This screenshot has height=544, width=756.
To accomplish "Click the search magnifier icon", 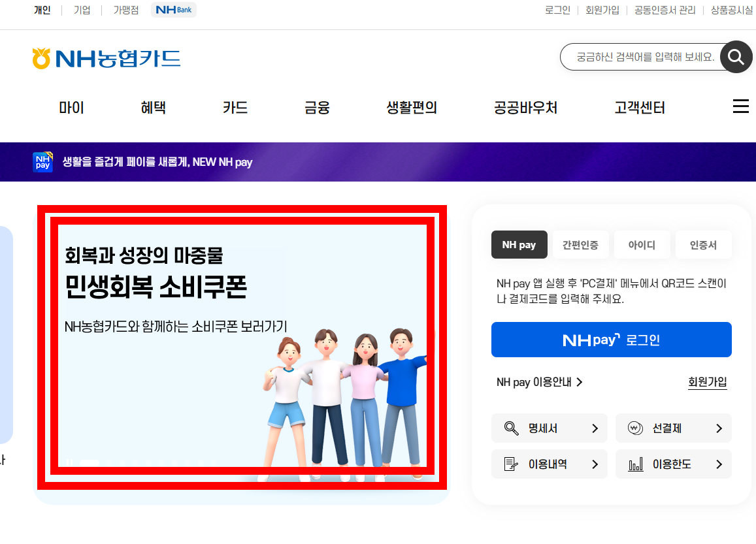I will tap(736, 57).
